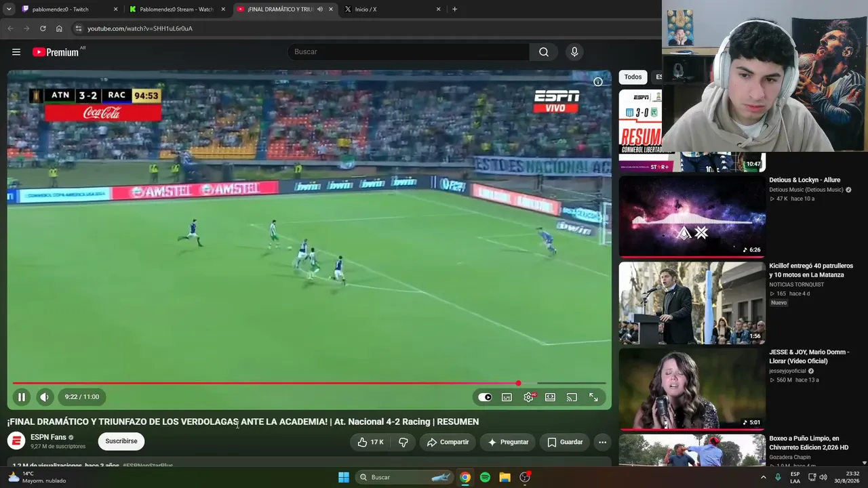Show video info card icon
Viewport: 868px width, 488px height.
click(598, 82)
